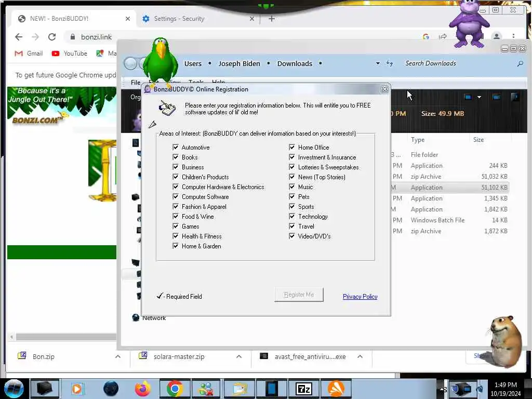Open the messenger people taskbar icon
The width and height of the screenshot is (532, 399).
(x=206, y=389)
